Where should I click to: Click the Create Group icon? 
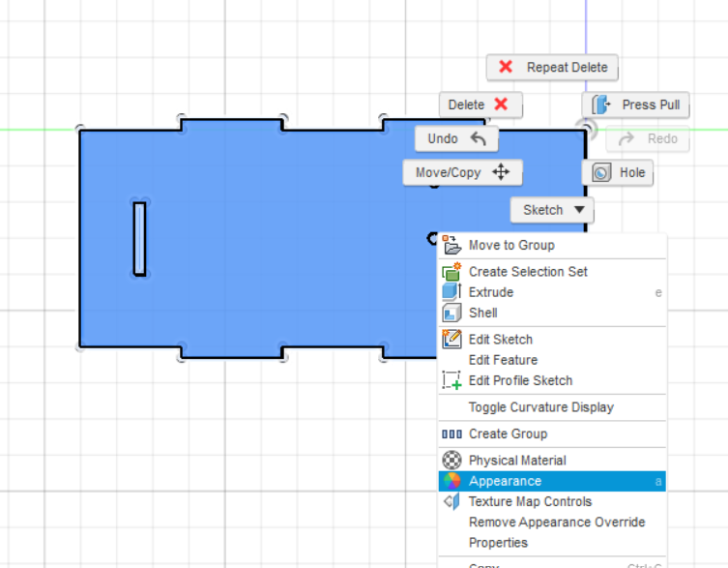(451, 434)
